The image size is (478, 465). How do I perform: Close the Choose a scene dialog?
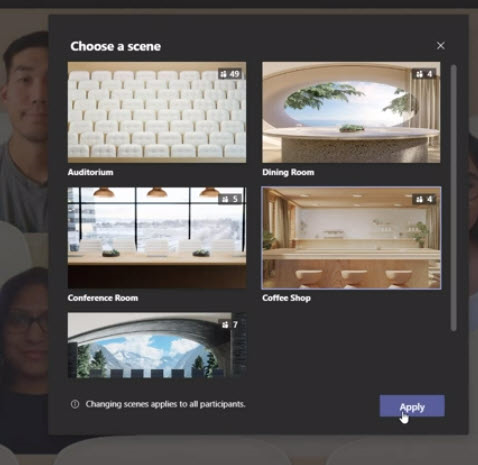[441, 46]
